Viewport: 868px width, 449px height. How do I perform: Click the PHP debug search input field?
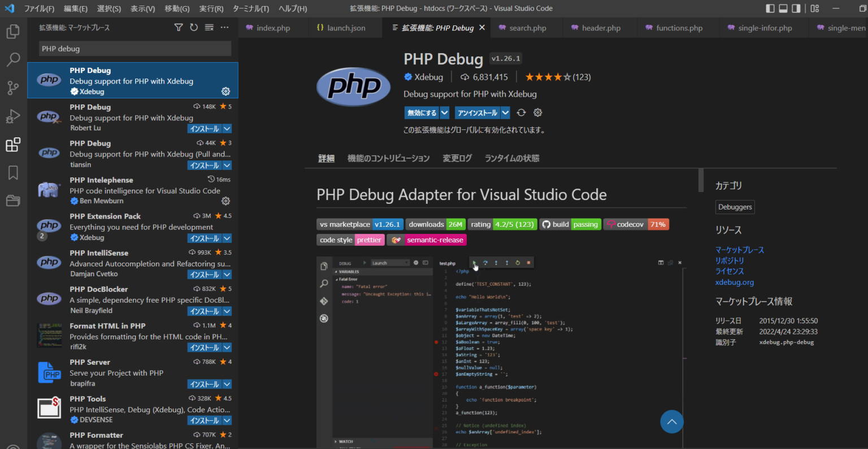134,49
